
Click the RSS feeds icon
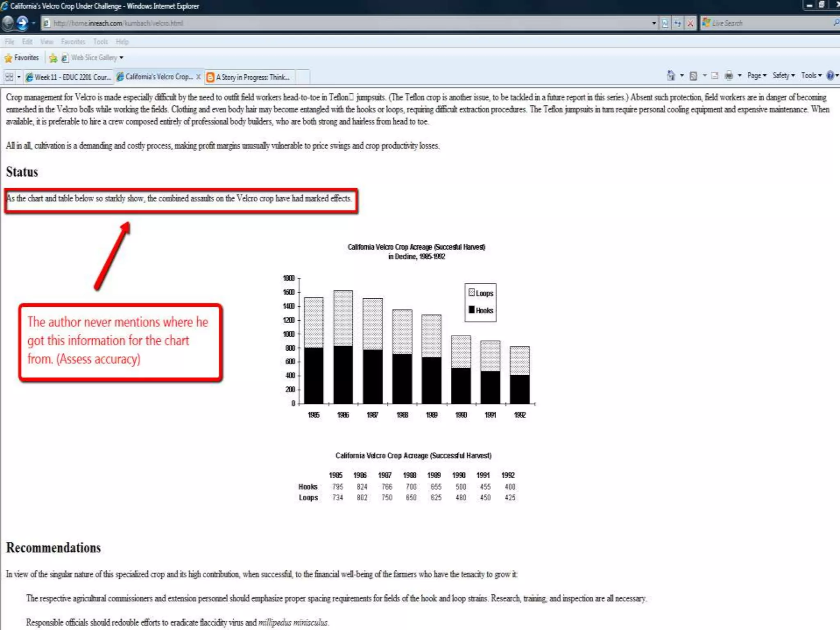(x=693, y=76)
